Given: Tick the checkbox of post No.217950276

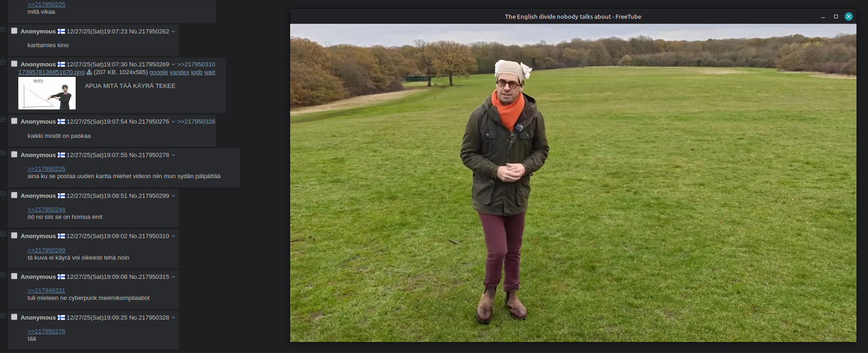Looking at the screenshot, I should point(14,121).
